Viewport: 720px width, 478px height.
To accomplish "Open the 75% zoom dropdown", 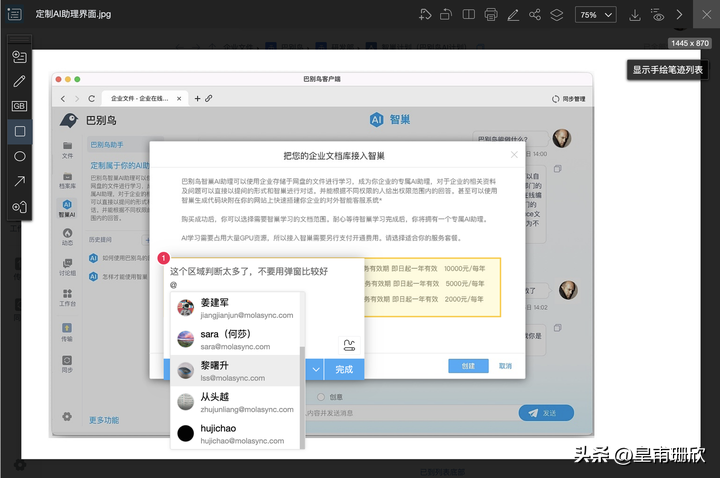I will click(596, 15).
